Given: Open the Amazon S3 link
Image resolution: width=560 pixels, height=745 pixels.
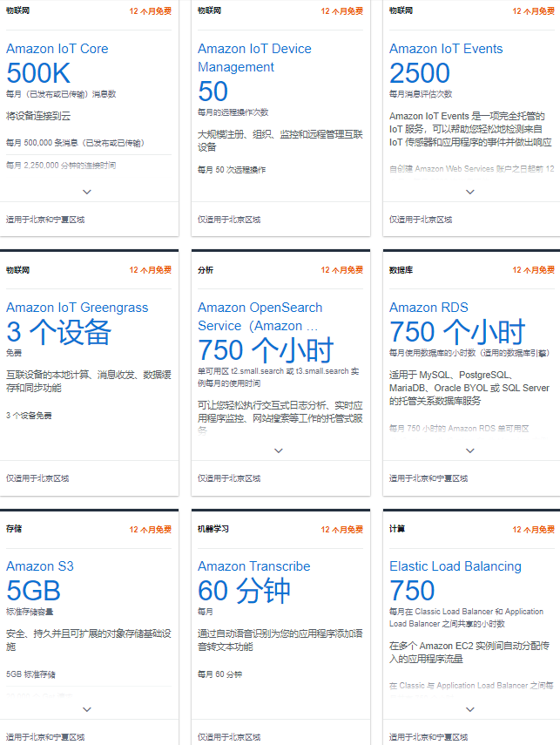Looking at the screenshot, I should point(40,566).
